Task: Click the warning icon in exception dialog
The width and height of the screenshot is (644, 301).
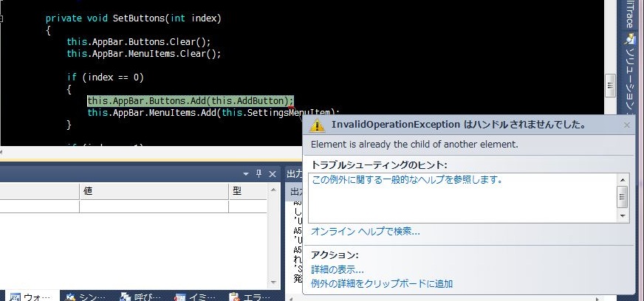Action: coord(317,125)
